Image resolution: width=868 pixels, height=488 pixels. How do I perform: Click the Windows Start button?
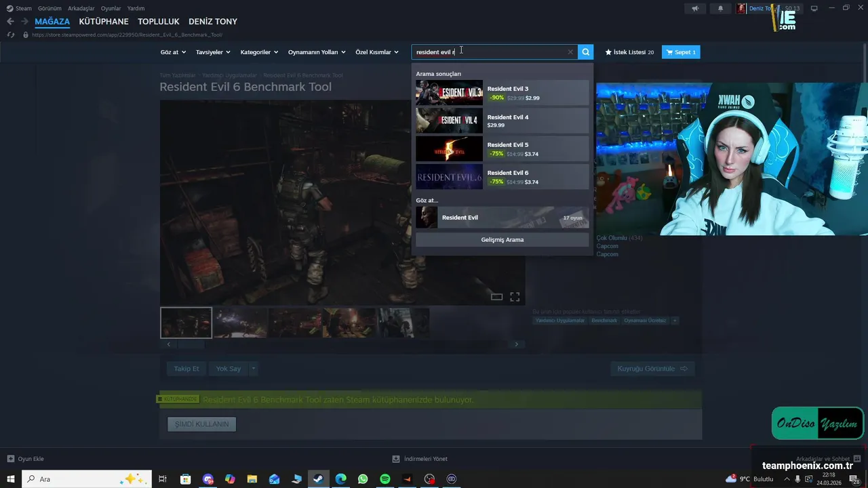click(x=11, y=479)
